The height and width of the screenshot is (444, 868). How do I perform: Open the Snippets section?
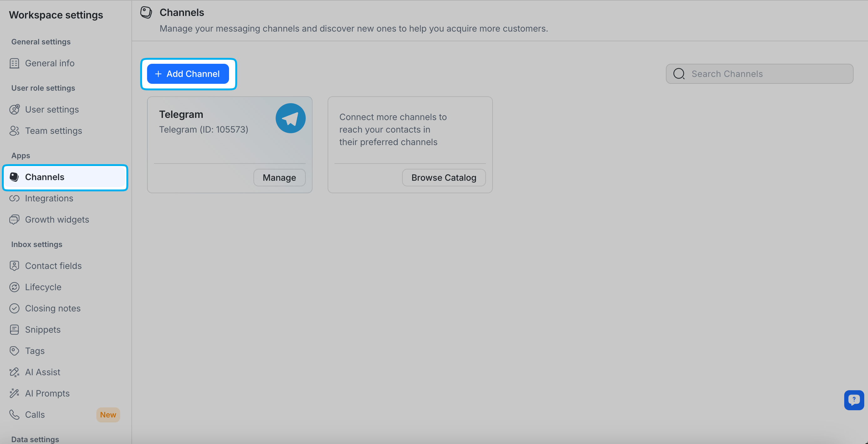pos(43,330)
